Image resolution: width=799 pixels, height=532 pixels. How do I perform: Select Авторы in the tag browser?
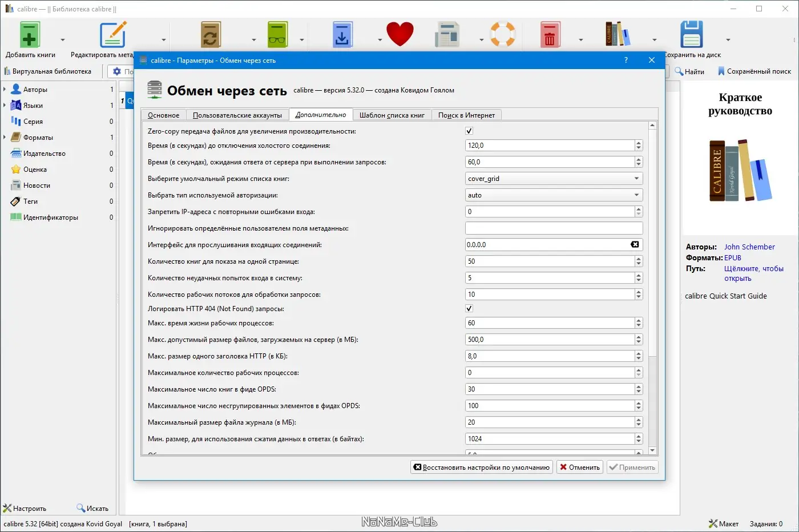point(35,90)
